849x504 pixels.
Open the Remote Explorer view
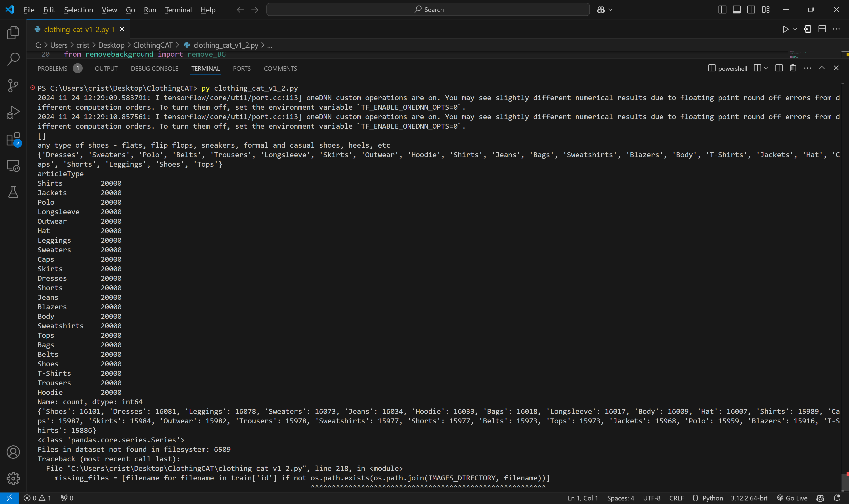point(13,166)
